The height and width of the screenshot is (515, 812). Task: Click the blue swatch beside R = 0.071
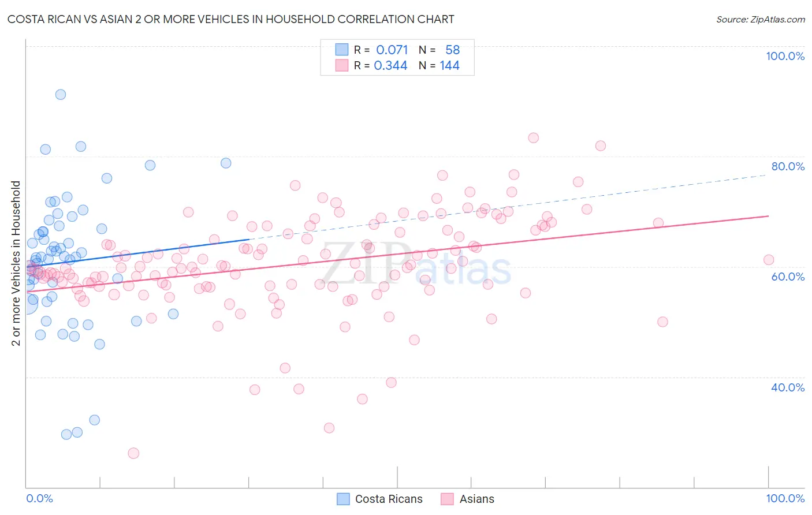(x=342, y=50)
